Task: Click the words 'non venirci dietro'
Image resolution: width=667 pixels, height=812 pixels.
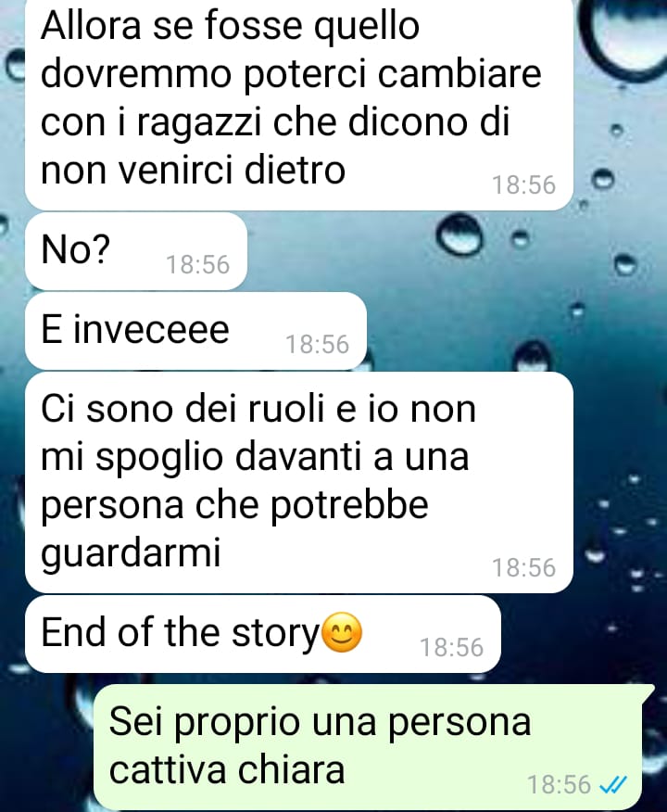Action: pos(193,170)
